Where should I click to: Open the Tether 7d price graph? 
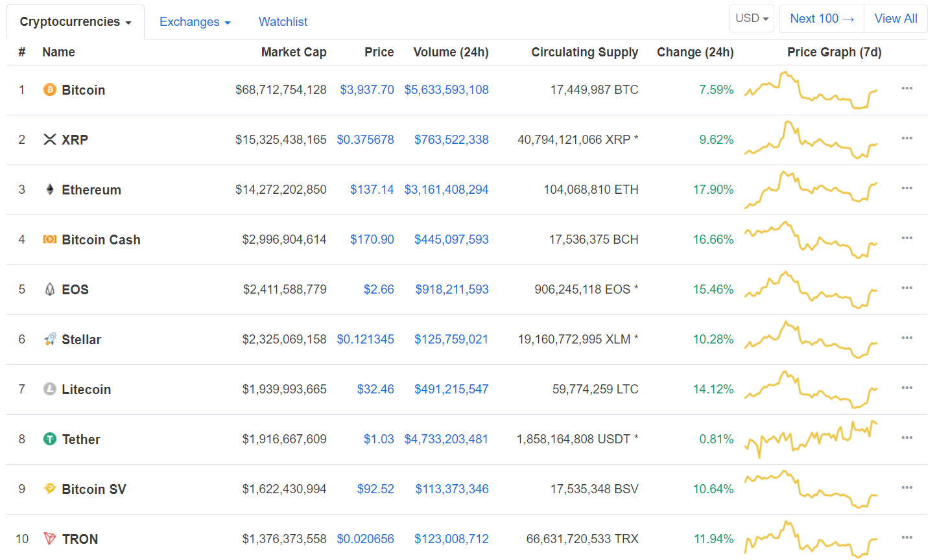(811, 439)
